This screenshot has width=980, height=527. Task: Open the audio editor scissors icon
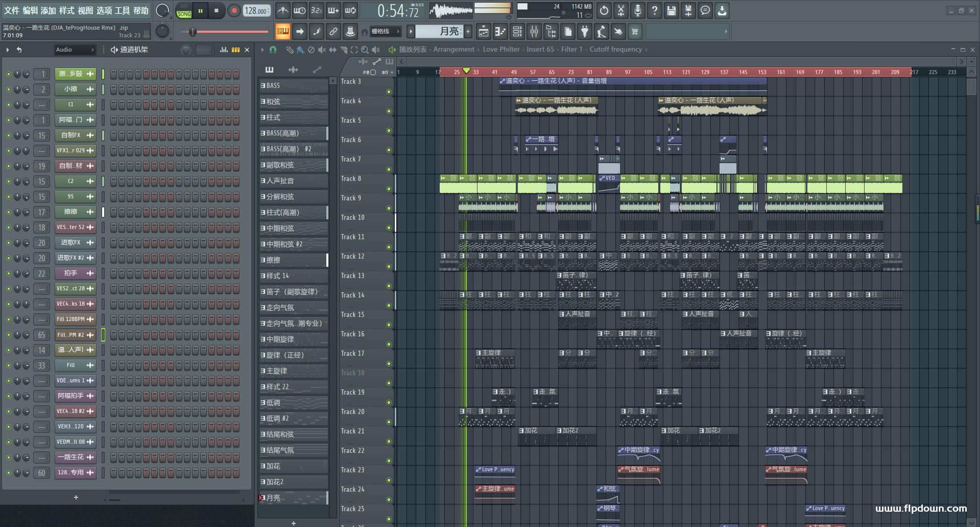click(x=621, y=10)
